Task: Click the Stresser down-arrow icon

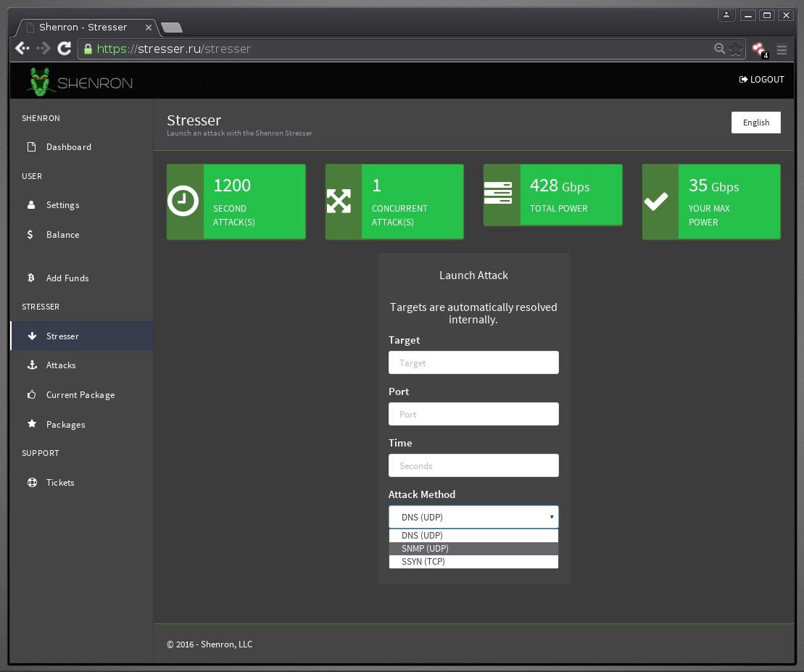Action: click(32, 336)
